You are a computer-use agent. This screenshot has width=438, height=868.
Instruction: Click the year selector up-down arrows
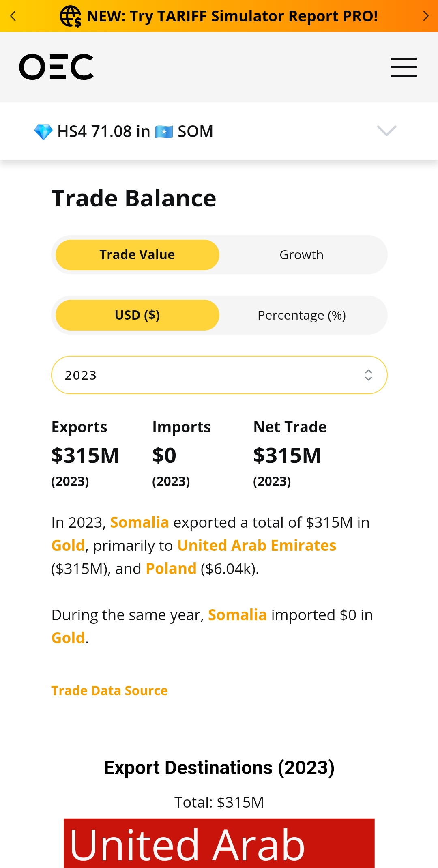point(368,375)
